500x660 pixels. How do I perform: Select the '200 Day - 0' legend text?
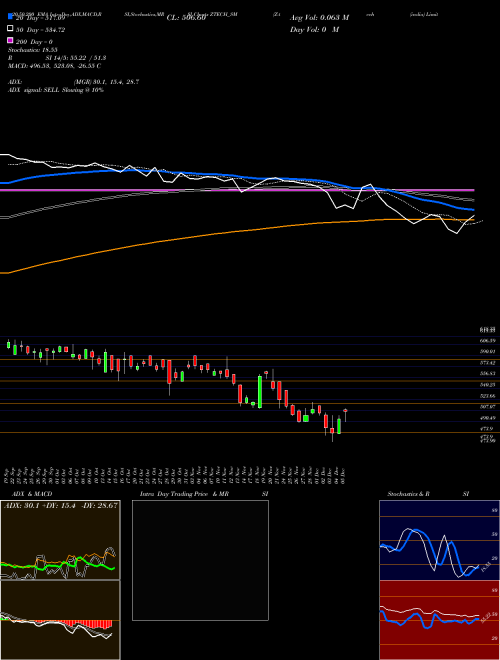coord(35,42)
